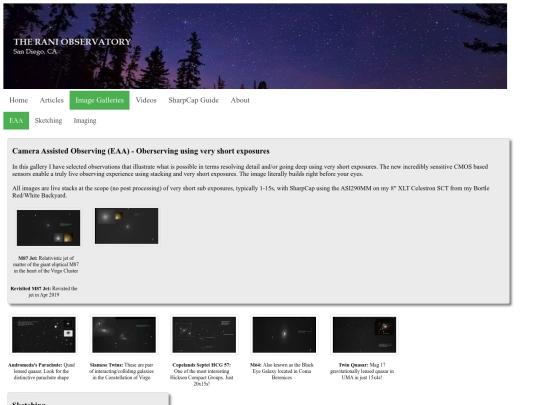Open the Andromeda's Parachute thumbnail
Image resolution: width=540 pixels, height=405 pixels.
(x=44, y=335)
